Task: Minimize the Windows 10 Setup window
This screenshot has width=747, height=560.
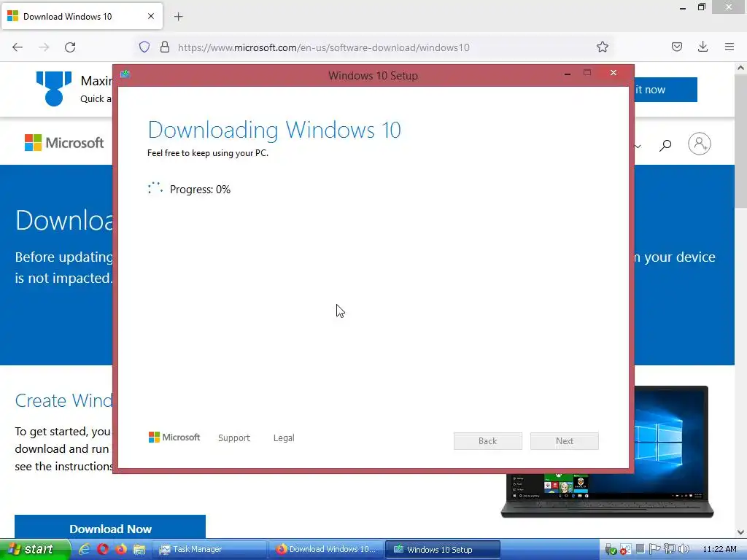Action: coord(568,74)
